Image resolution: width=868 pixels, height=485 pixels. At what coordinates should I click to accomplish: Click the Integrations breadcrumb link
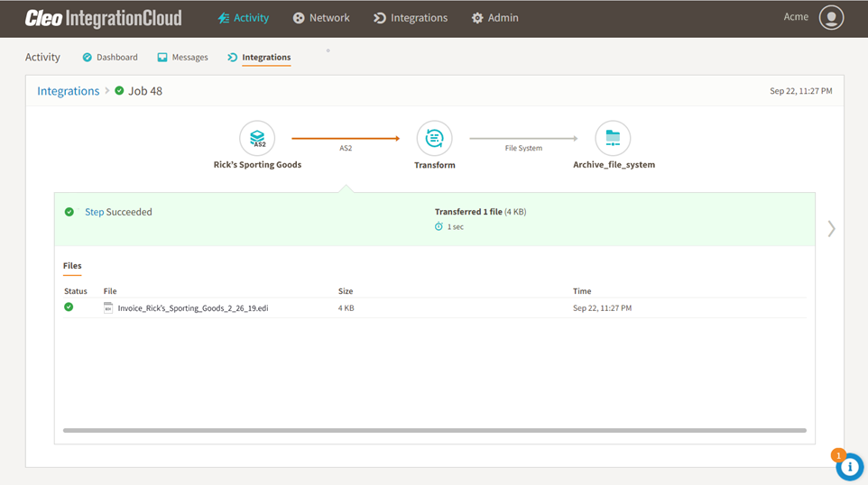pyautogui.click(x=68, y=91)
